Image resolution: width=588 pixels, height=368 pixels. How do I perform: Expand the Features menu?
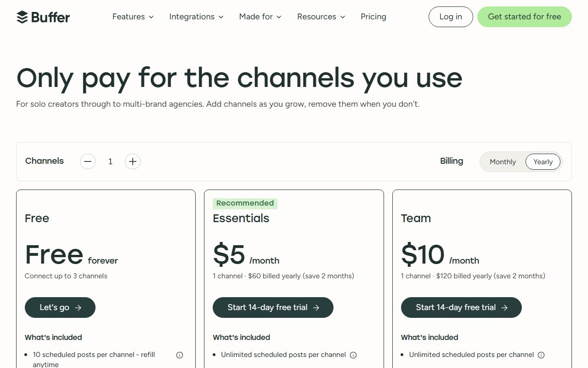tap(133, 17)
